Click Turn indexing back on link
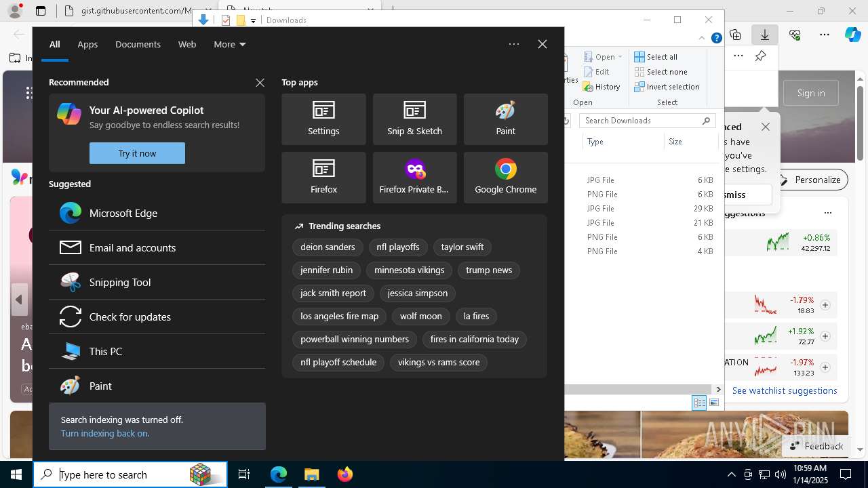868x488 pixels. [x=104, y=433]
